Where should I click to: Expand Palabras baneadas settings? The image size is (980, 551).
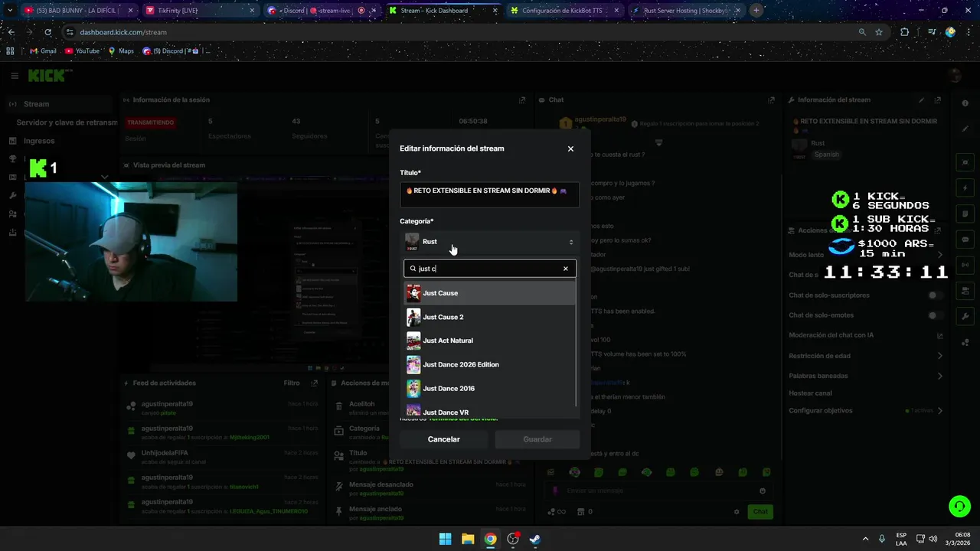pos(865,376)
